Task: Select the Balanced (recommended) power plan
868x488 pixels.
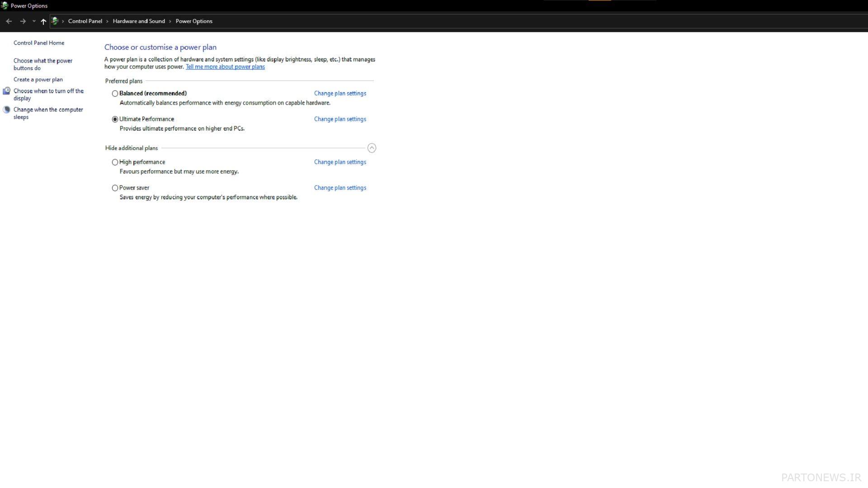Action: pyautogui.click(x=115, y=94)
